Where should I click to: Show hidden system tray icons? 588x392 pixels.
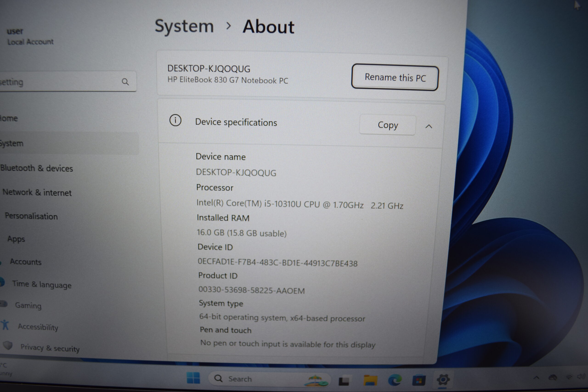pyautogui.click(x=536, y=378)
